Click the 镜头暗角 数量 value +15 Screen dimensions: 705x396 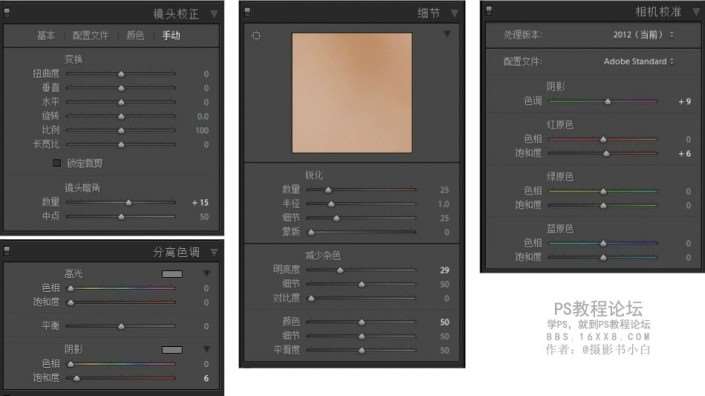click(x=200, y=203)
